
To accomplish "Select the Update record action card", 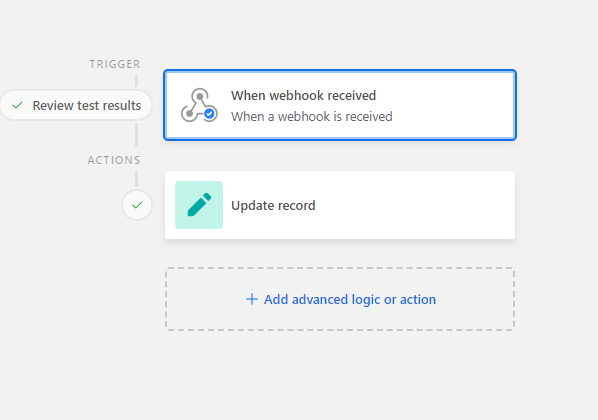I will pyautogui.click(x=340, y=205).
